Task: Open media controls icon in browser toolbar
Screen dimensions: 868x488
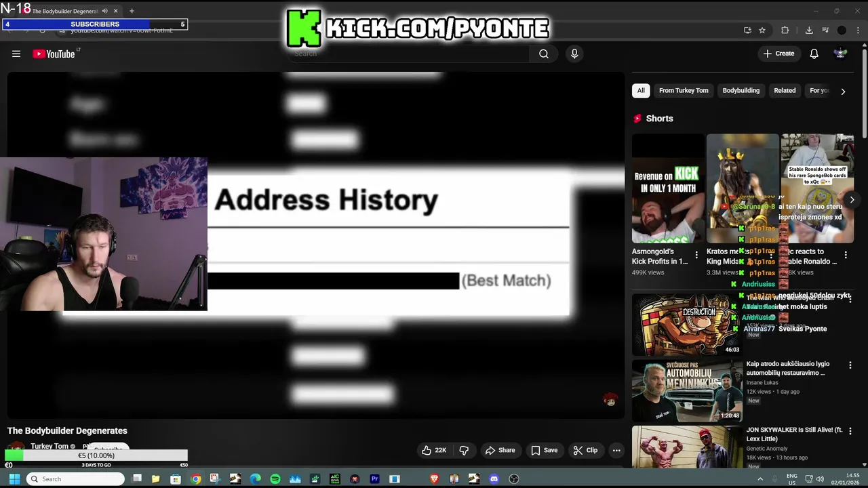Action: coord(825,30)
